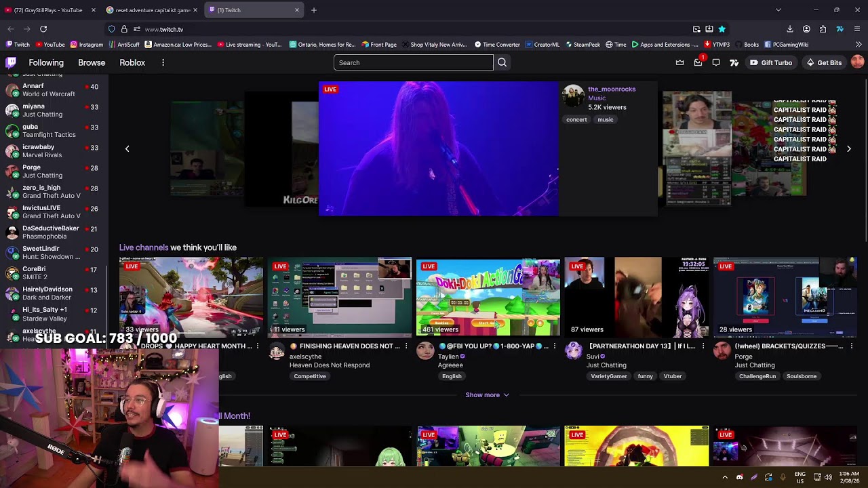868x488 pixels.
Task: Show hidden system tray icons
Action: pos(725,477)
